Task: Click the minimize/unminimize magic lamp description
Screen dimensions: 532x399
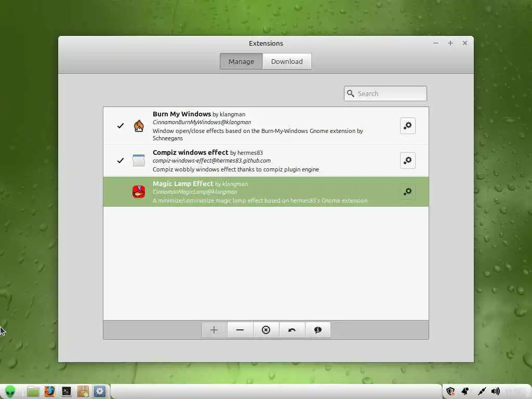Action: pos(260,201)
